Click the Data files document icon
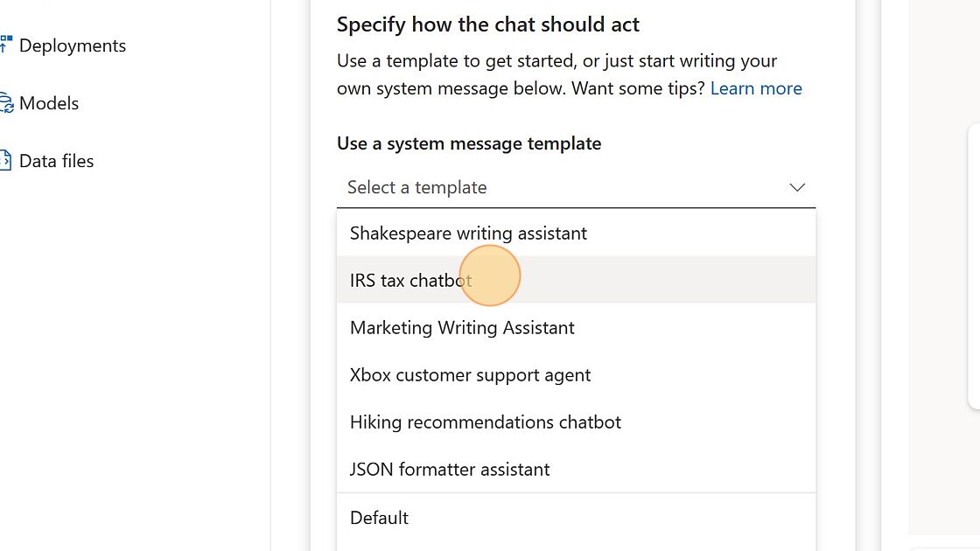Screen dimensions: 980x551 5,161
